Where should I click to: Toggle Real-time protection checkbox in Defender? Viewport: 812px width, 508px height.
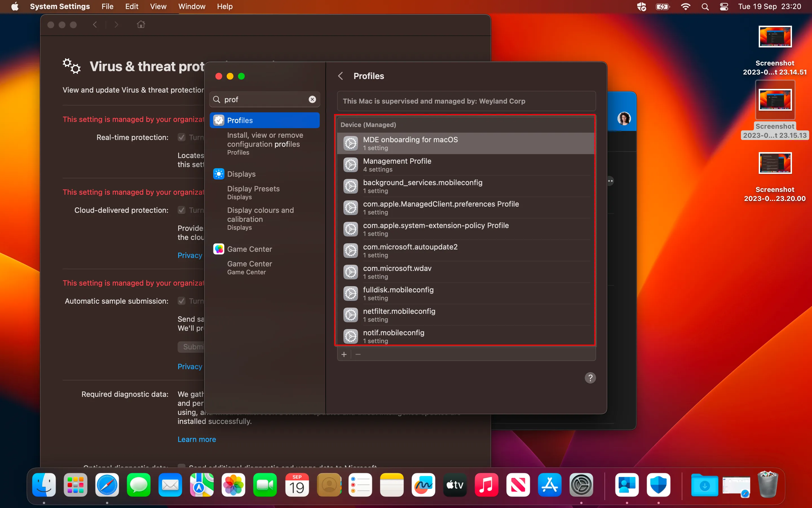click(182, 137)
